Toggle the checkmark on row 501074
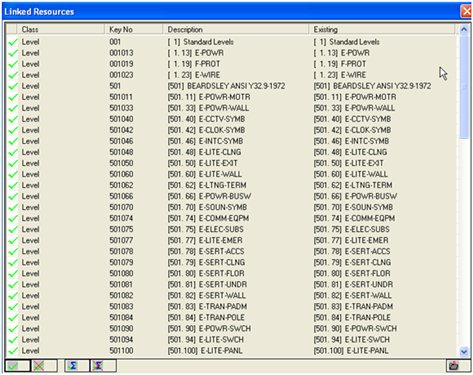Viewport: 473px width, 375px height. (13, 218)
